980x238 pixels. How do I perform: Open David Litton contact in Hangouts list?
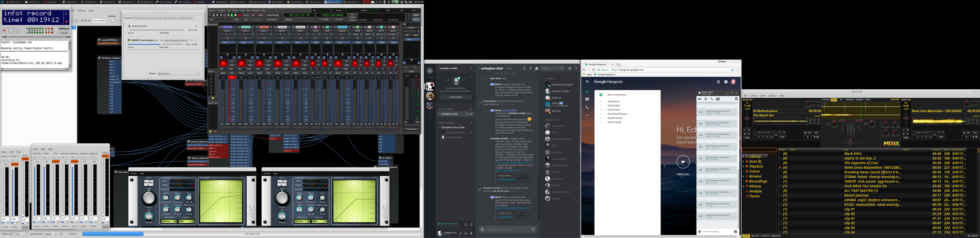tap(613, 110)
